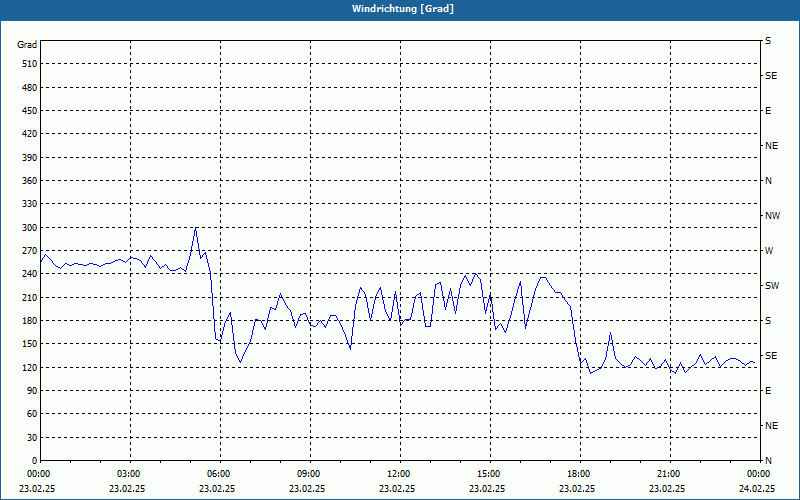Viewport: 800px width, 500px height.
Task: Click the 21:00 time label
Action: click(x=668, y=474)
